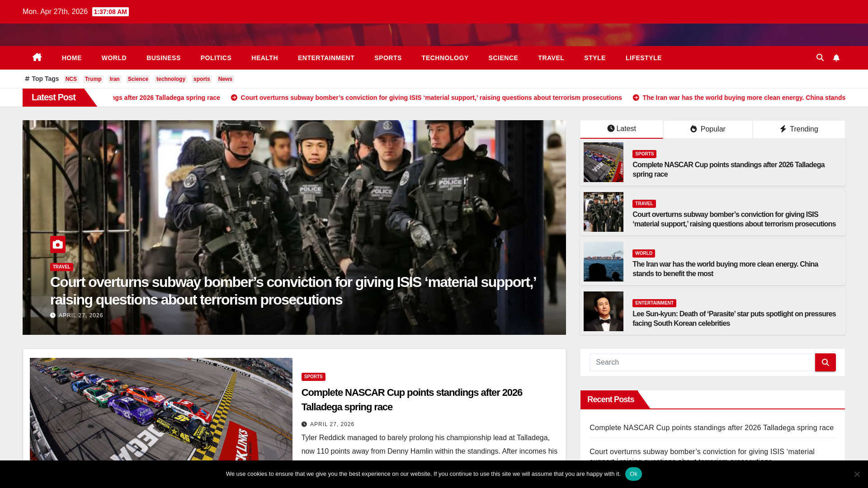Open the LIFESTYLE menu item
The image size is (868, 488).
(x=644, y=58)
